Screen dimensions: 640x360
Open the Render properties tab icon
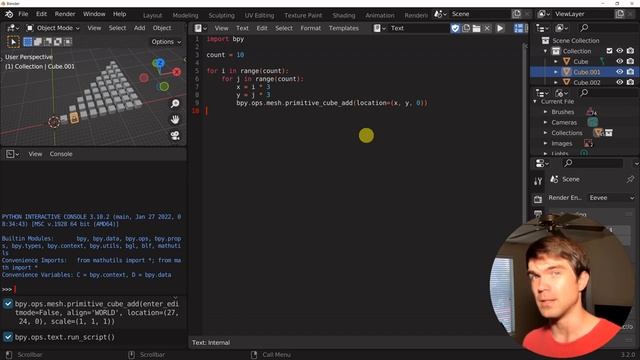538,199
